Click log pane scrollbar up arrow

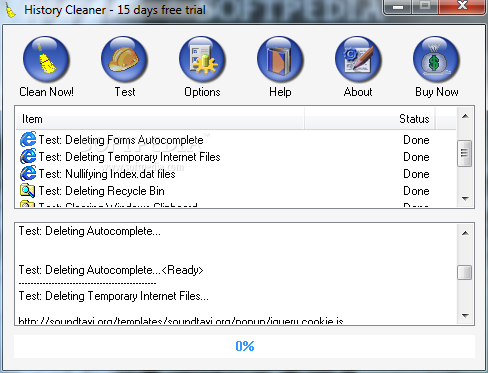coord(465,233)
